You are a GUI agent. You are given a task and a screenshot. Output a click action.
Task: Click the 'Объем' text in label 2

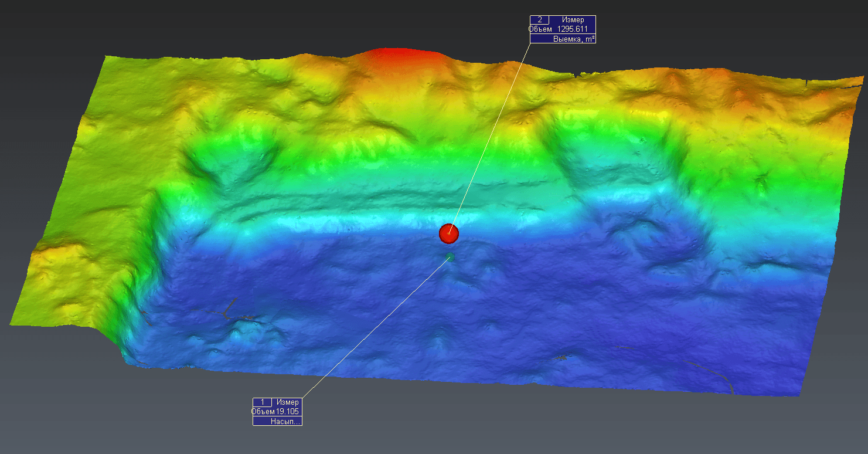tap(541, 29)
